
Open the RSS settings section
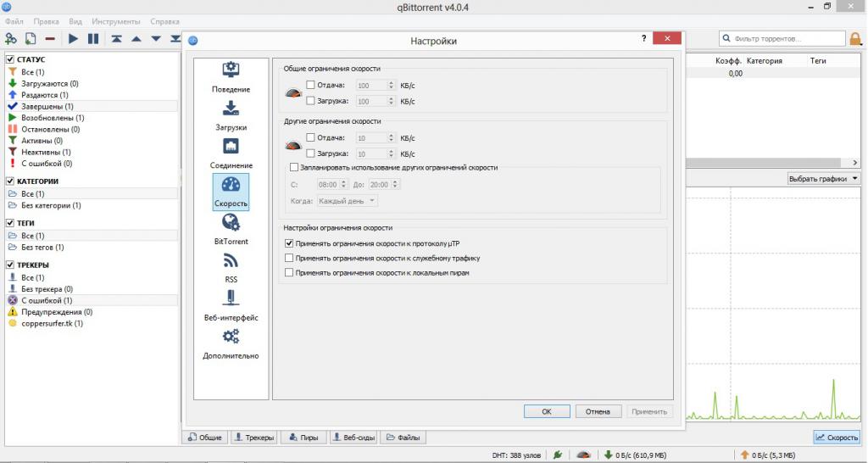(x=231, y=268)
